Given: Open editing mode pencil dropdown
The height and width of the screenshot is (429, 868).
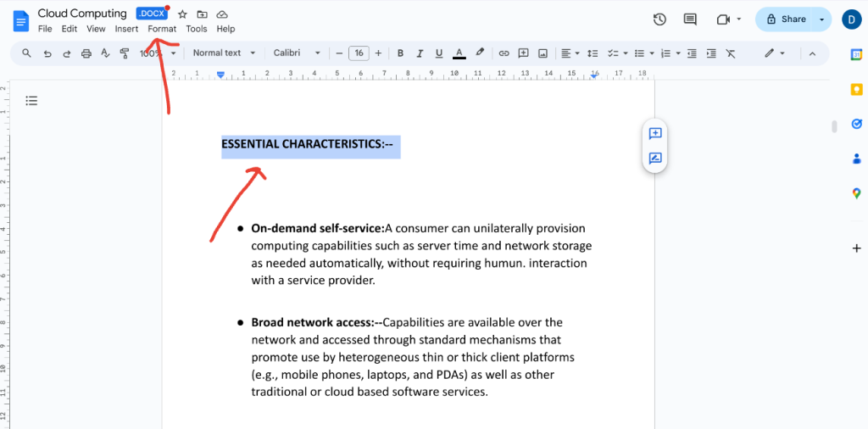Looking at the screenshot, I should (x=775, y=53).
